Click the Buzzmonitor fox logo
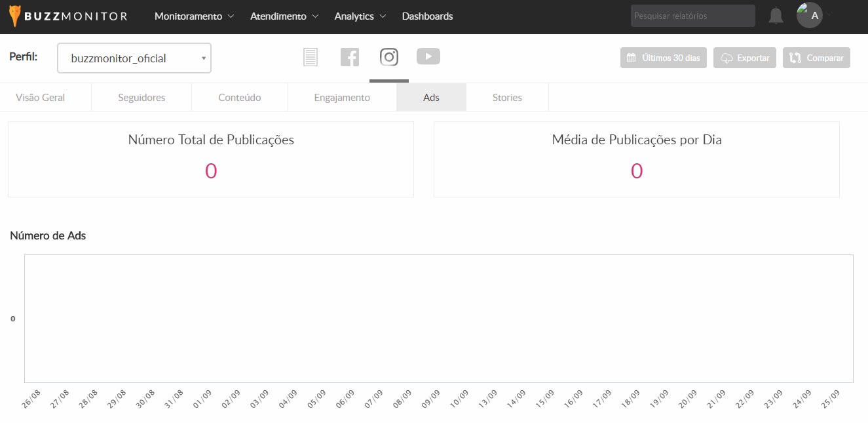This screenshot has height=423, width=868. pyautogui.click(x=15, y=16)
